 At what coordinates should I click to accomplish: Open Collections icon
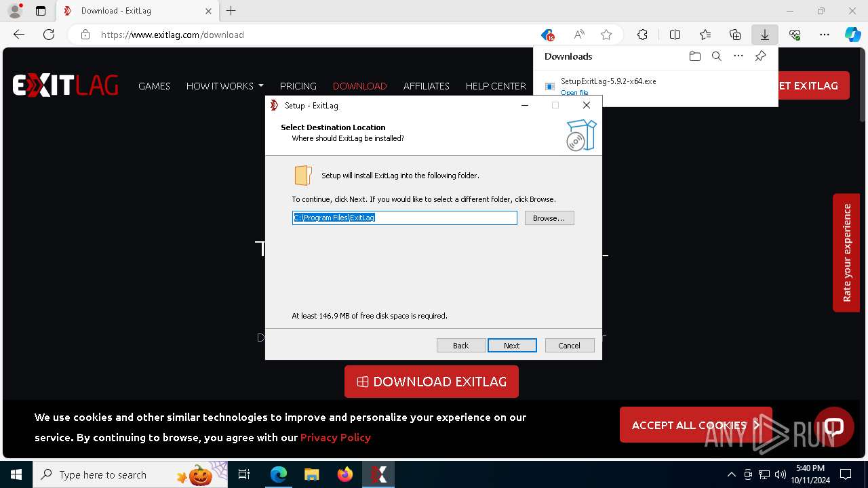[735, 35]
